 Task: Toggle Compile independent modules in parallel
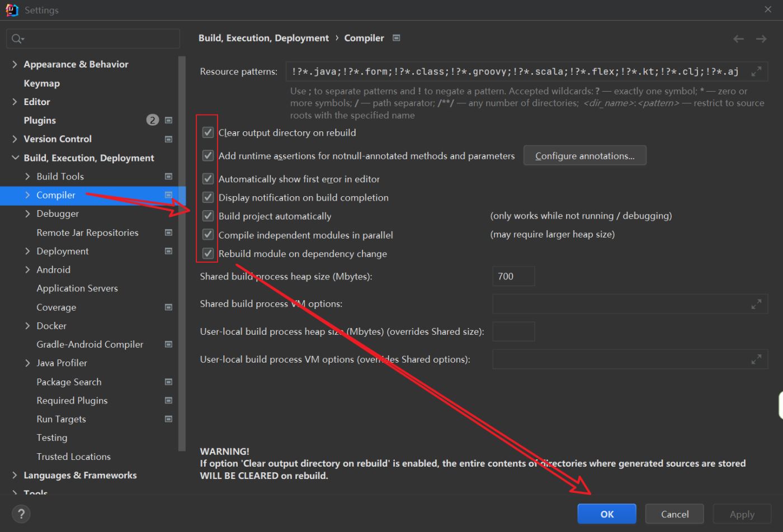[x=208, y=235]
